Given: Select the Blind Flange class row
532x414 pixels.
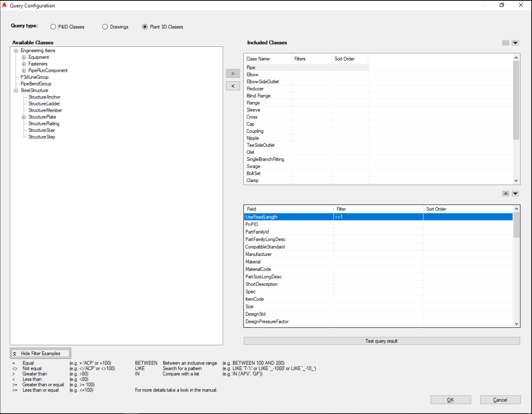Looking at the screenshot, I should coord(378,96).
